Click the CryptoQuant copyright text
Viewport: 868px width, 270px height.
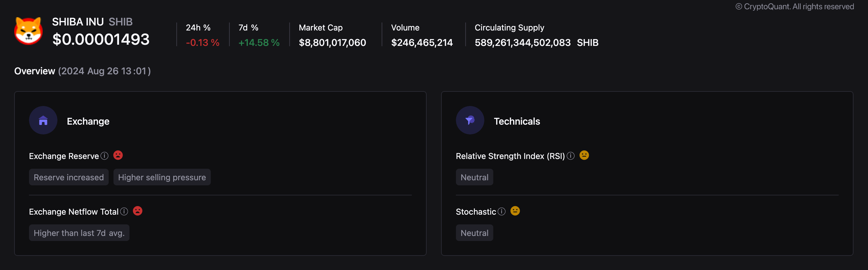794,7
